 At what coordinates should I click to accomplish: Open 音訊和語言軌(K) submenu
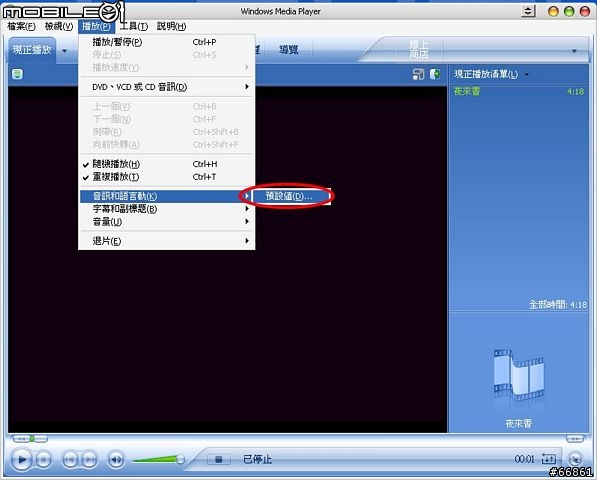(x=167, y=196)
